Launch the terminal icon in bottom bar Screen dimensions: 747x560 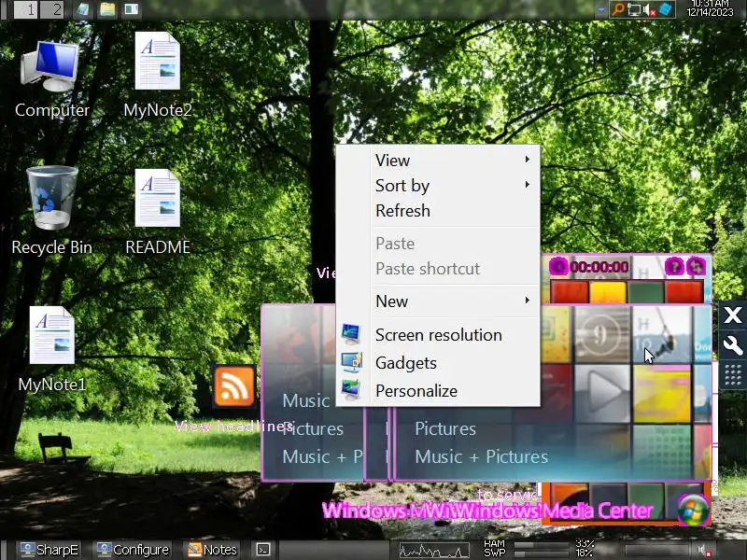263,550
